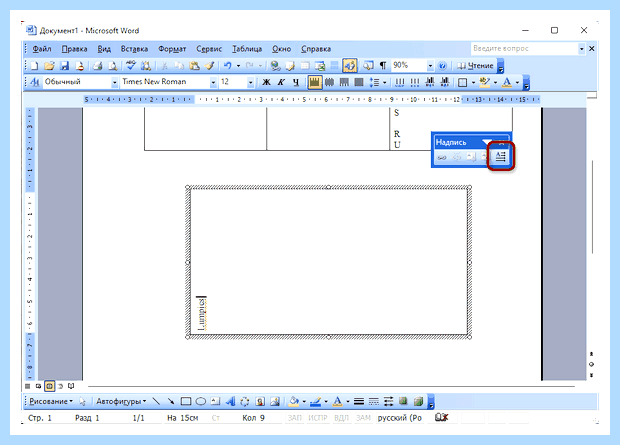Pick fill color bucket on Drawing toolbar
This screenshot has width=620, height=445.
tap(294, 401)
